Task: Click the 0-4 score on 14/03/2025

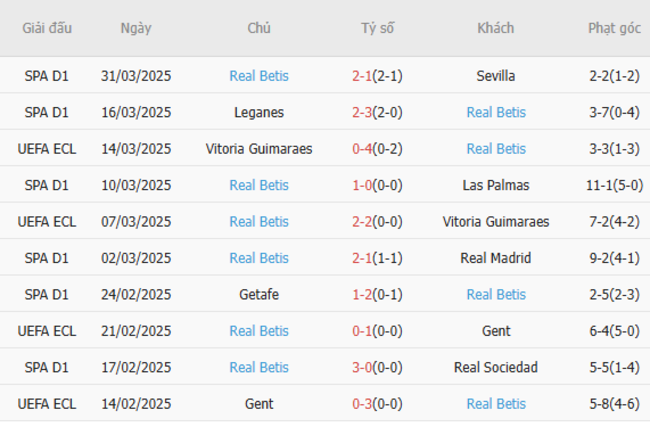Action: pyautogui.click(x=363, y=149)
